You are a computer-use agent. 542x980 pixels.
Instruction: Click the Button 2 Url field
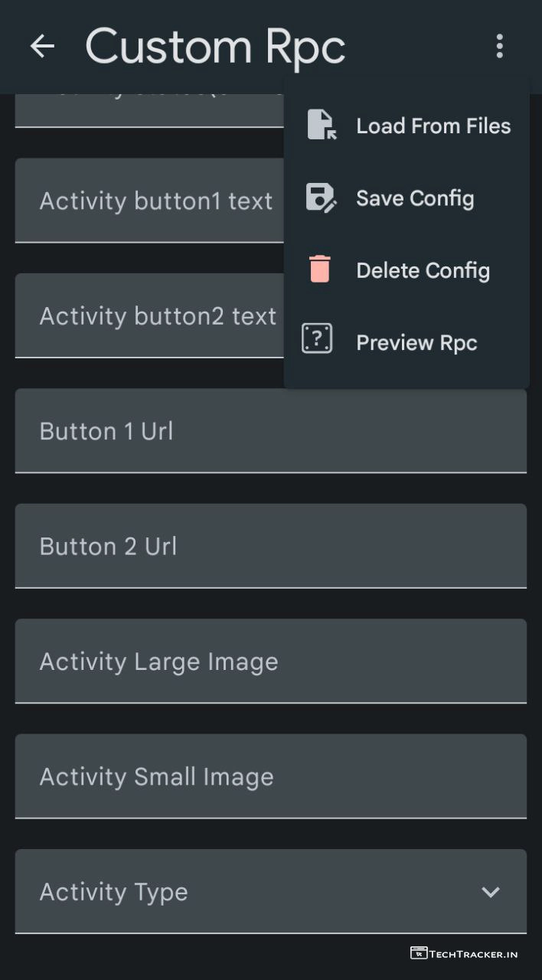coord(270,546)
